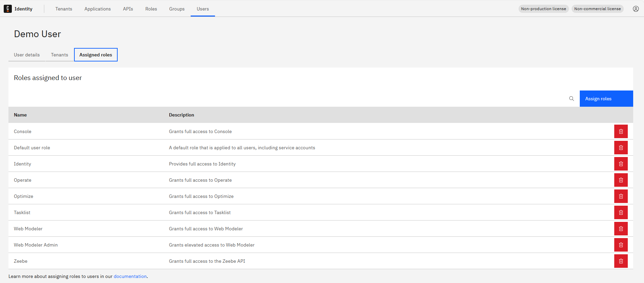
Task: Remove the Zeebe role assignment
Action: coord(621,261)
